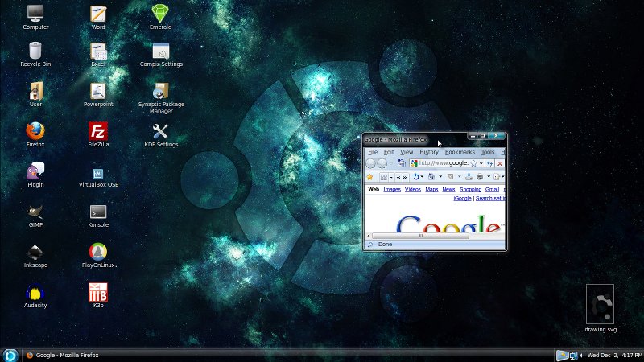Select the Word desktop icon
Image resolution: width=644 pixels, height=362 pixels.
98,17
